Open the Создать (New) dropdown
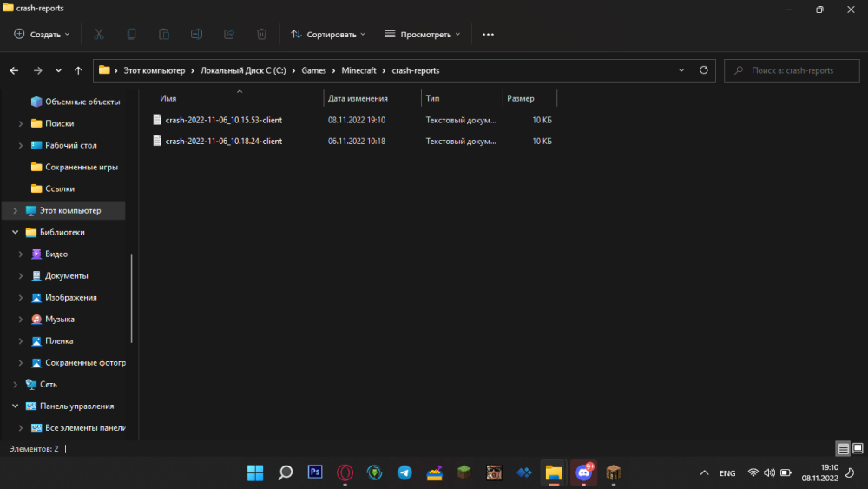The image size is (868, 489). pos(42,35)
